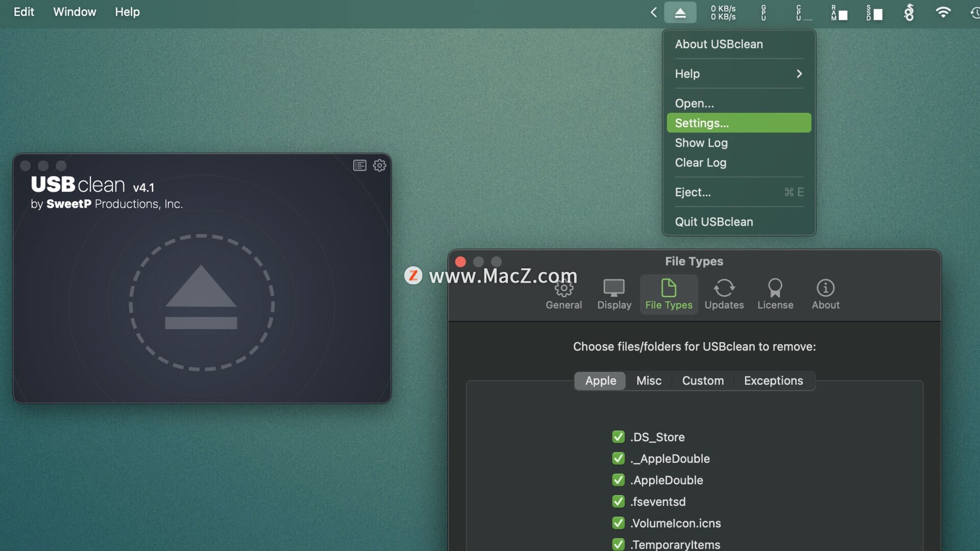
Task: Open the Edit menu in menu bar
Action: (x=23, y=12)
